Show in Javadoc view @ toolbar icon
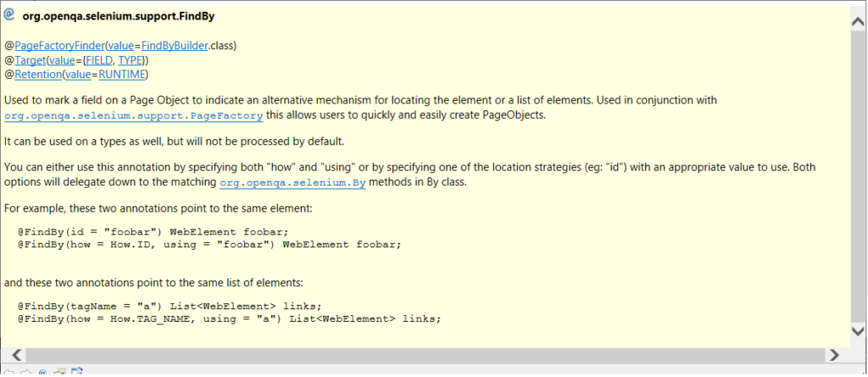 pyautogui.click(x=42, y=372)
